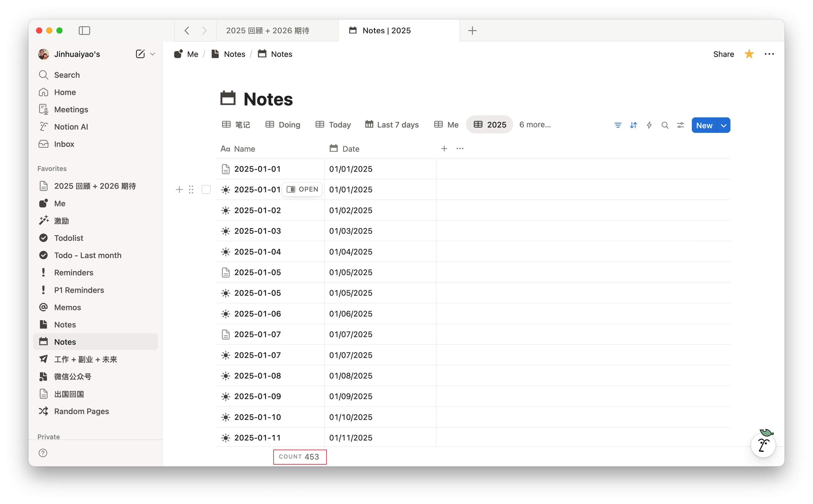Select checkbox on second 2025-01-01 row
Image resolution: width=813 pixels, height=504 pixels.
pyautogui.click(x=206, y=189)
